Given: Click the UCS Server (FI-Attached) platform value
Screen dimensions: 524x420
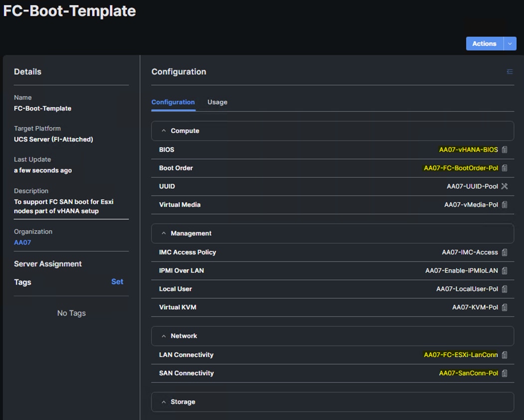Looking at the screenshot, I should coord(53,139).
